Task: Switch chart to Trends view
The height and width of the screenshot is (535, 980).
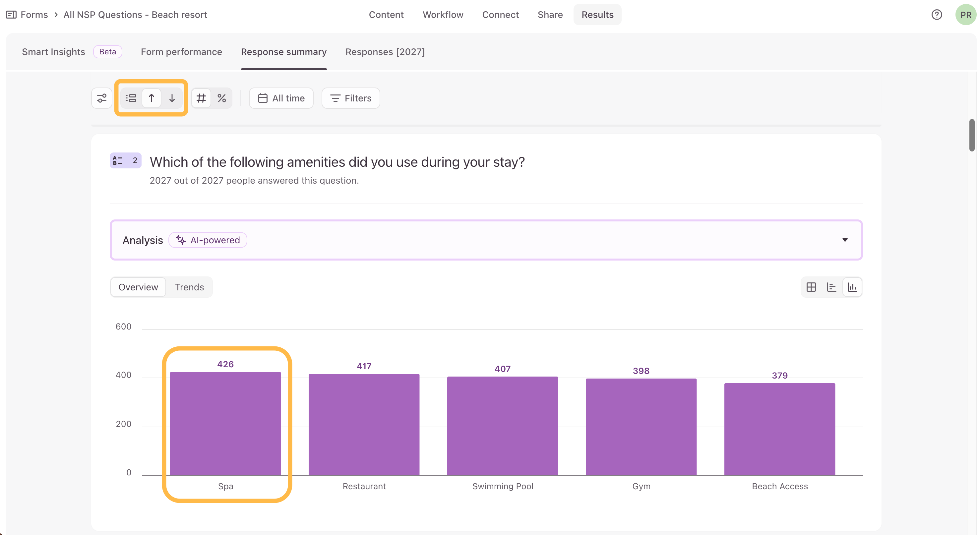Action: click(189, 287)
